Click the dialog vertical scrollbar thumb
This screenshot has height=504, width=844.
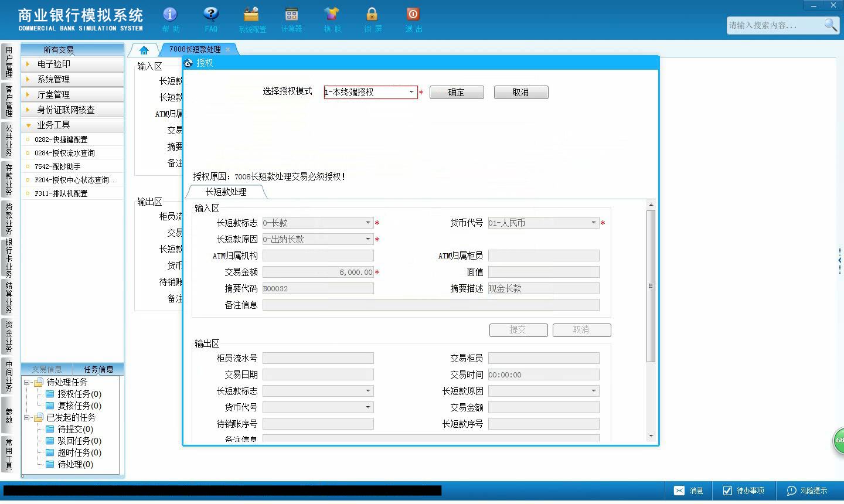click(x=651, y=285)
